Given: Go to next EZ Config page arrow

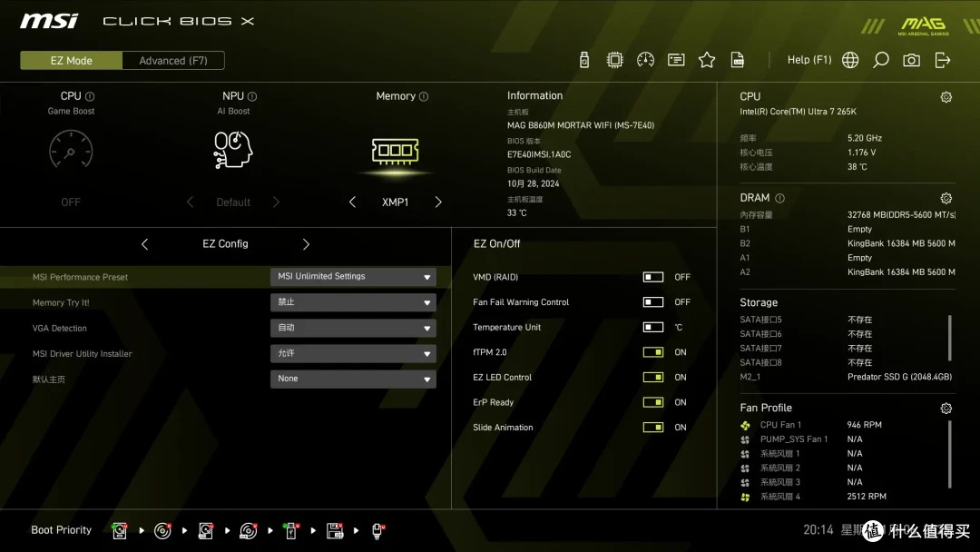Looking at the screenshot, I should tap(307, 244).
